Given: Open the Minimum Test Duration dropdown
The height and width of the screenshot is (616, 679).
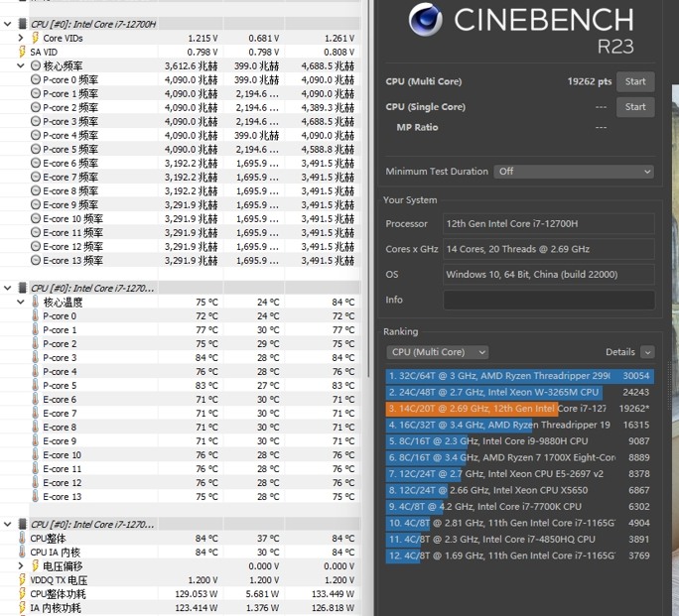Looking at the screenshot, I should [574, 172].
